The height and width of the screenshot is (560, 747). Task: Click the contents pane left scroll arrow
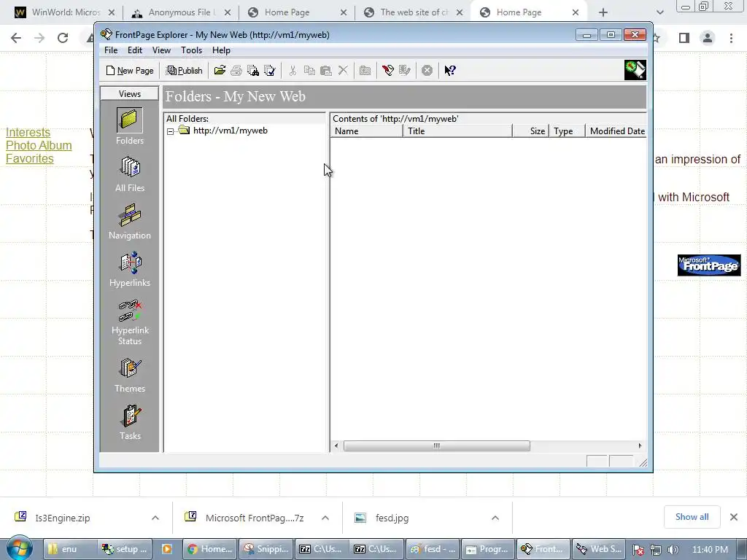pyautogui.click(x=336, y=446)
